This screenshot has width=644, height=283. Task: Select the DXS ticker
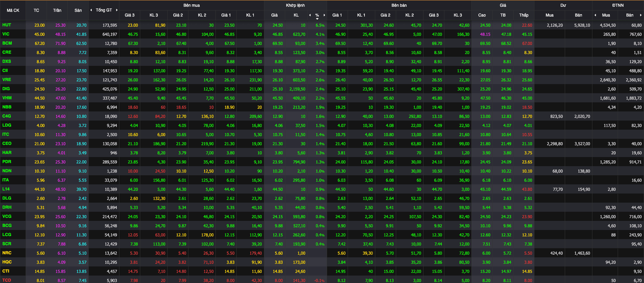[6, 61]
